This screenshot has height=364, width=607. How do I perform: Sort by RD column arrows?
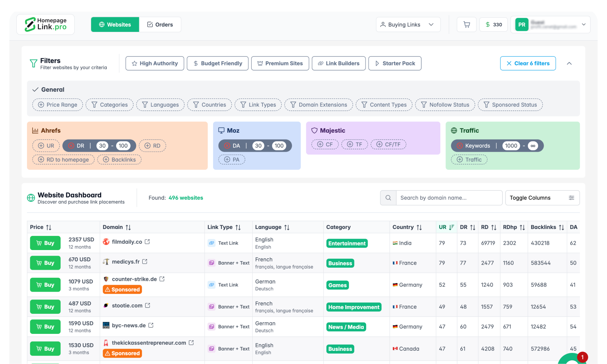pyautogui.click(x=494, y=227)
